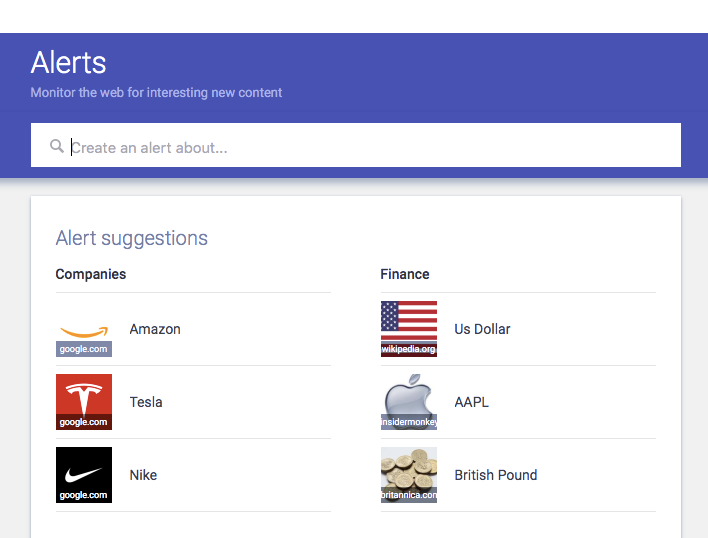Click the insidermonkey source caption

pyautogui.click(x=408, y=422)
